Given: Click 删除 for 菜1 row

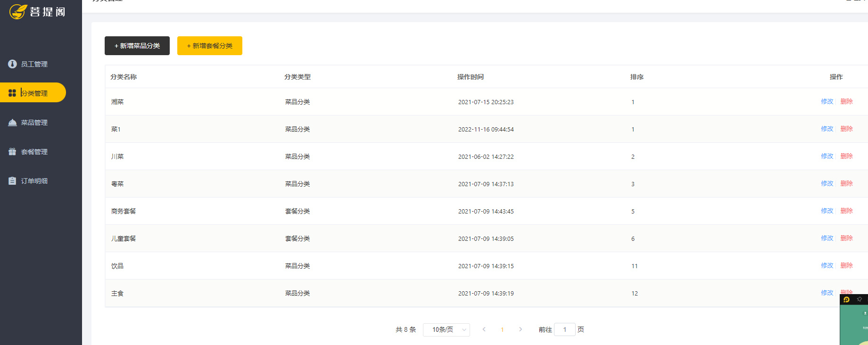Looking at the screenshot, I should [847, 129].
